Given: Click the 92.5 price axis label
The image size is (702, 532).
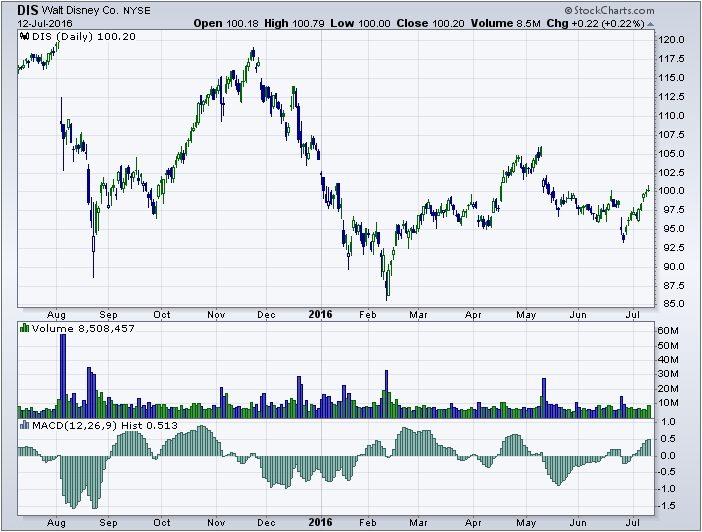Looking at the screenshot, I should tap(673, 248).
